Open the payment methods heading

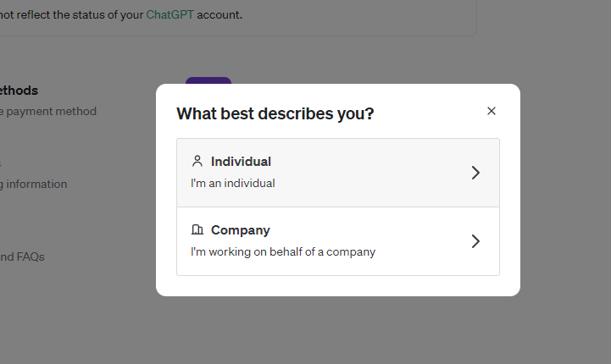pyautogui.click(x=19, y=90)
